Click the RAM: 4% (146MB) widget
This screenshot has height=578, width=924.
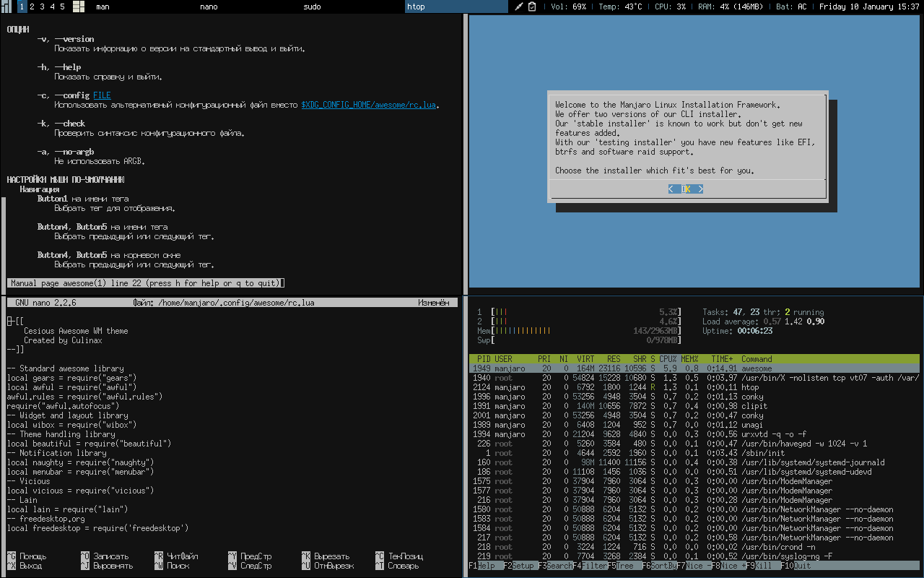pyautogui.click(x=731, y=7)
